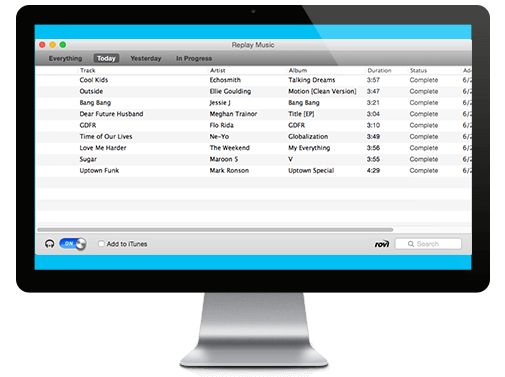Toggle the ON recording switch
The height and width of the screenshot is (377, 505).
click(x=73, y=244)
